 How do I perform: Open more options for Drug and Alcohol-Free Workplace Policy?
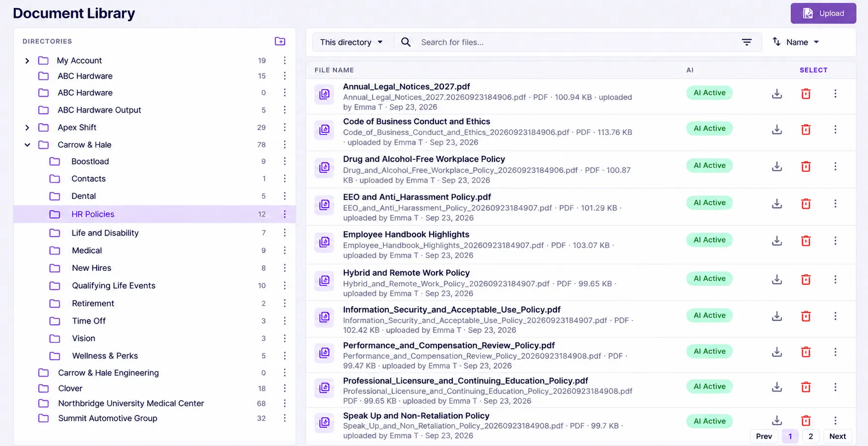835,166
